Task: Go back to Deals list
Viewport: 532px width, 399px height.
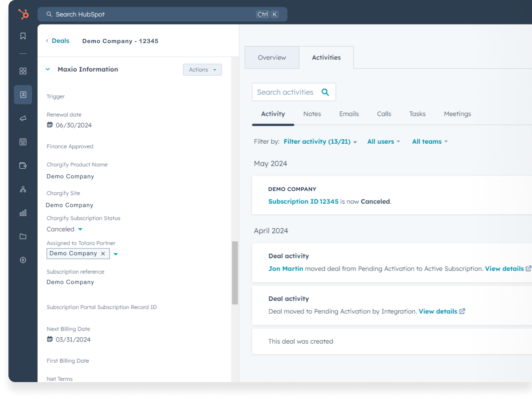Action: click(x=58, y=41)
